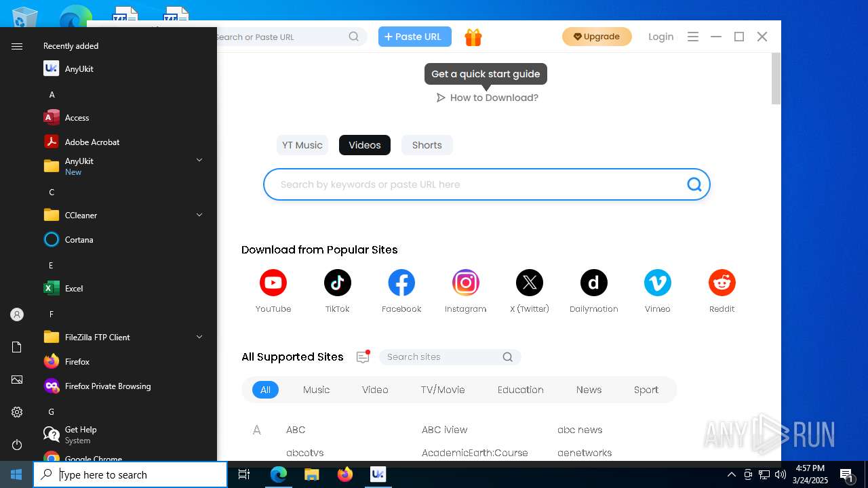Open the Dailymotion site icon
This screenshot has width=868, height=488.
coord(594,283)
